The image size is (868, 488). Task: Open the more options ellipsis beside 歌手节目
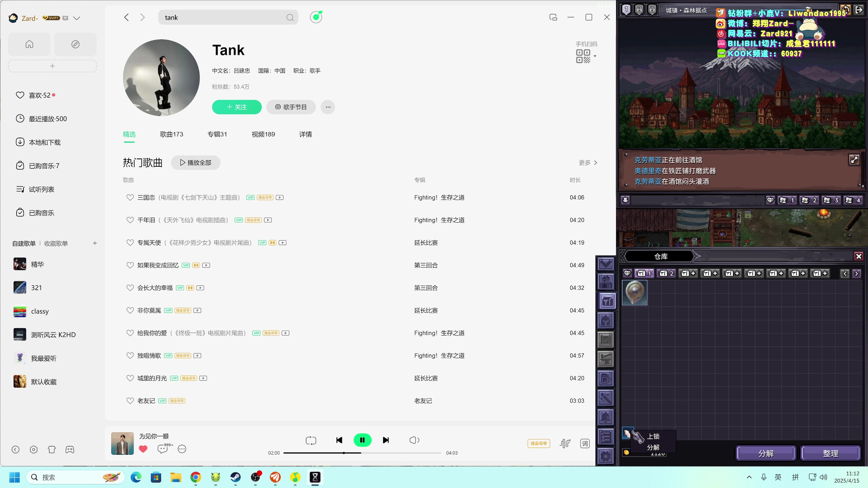(x=328, y=107)
